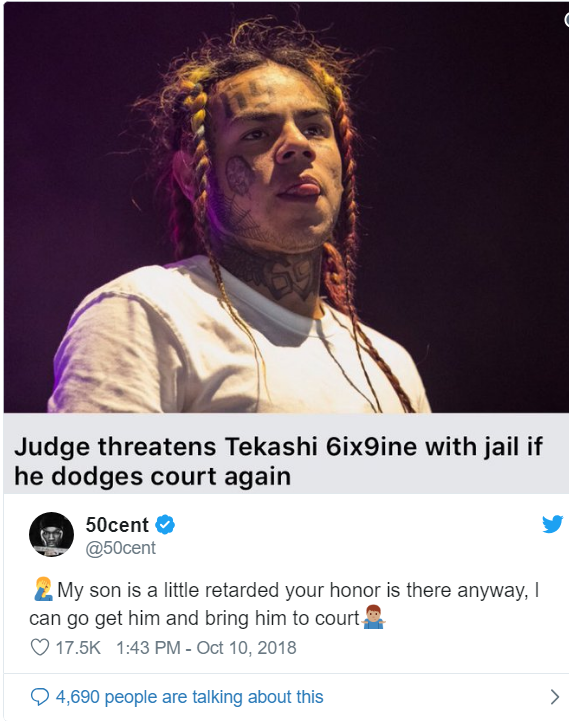569x721 pixels.
Task: Click the 17.5K like count
Action: [x=78, y=648]
